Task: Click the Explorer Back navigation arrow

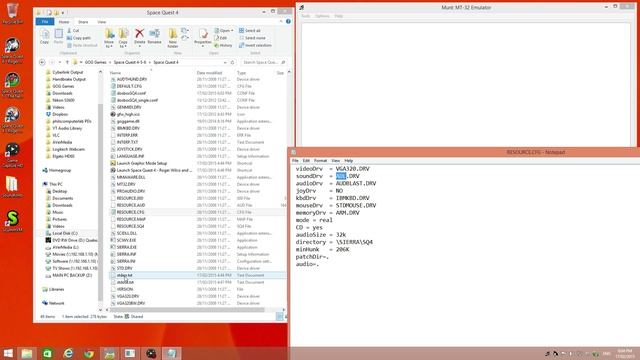Action: click(42, 62)
